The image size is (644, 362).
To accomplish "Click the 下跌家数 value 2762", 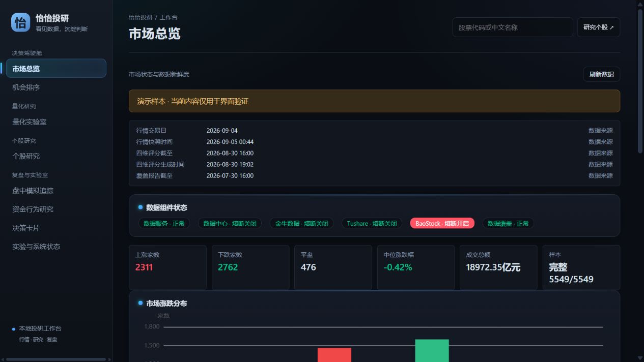I will click(228, 267).
